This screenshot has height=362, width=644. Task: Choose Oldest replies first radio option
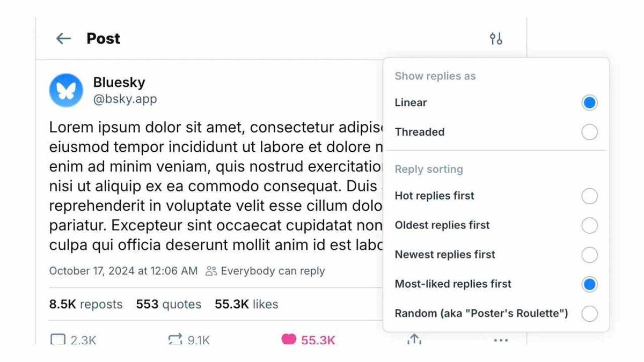click(x=589, y=225)
